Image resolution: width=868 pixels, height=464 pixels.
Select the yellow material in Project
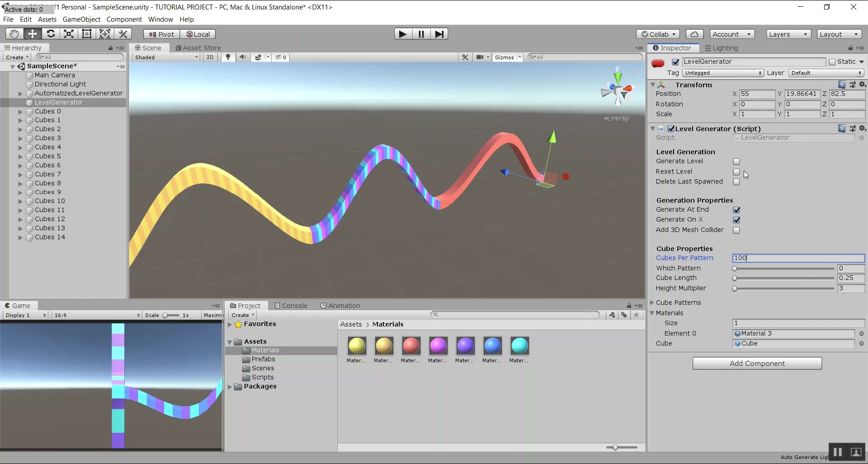pos(357,346)
